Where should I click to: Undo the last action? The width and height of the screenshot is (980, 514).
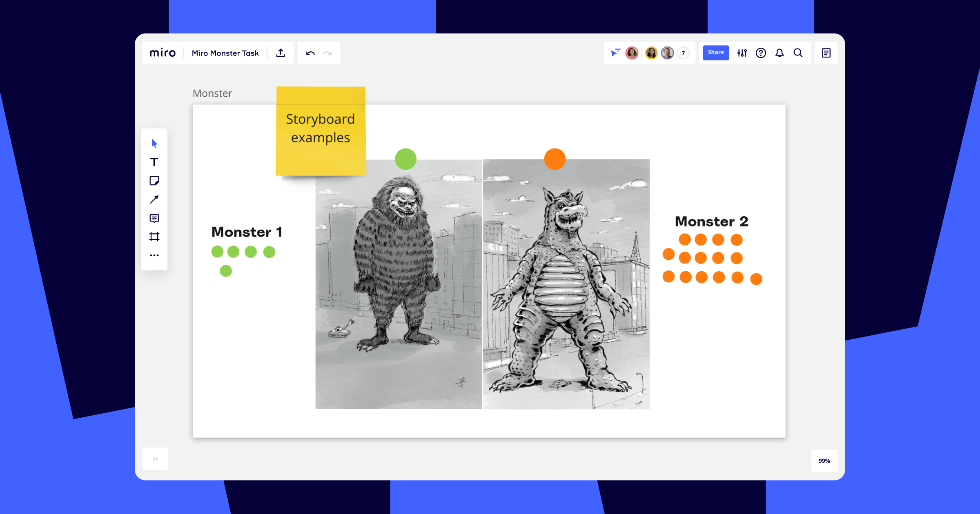click(310, 53)
